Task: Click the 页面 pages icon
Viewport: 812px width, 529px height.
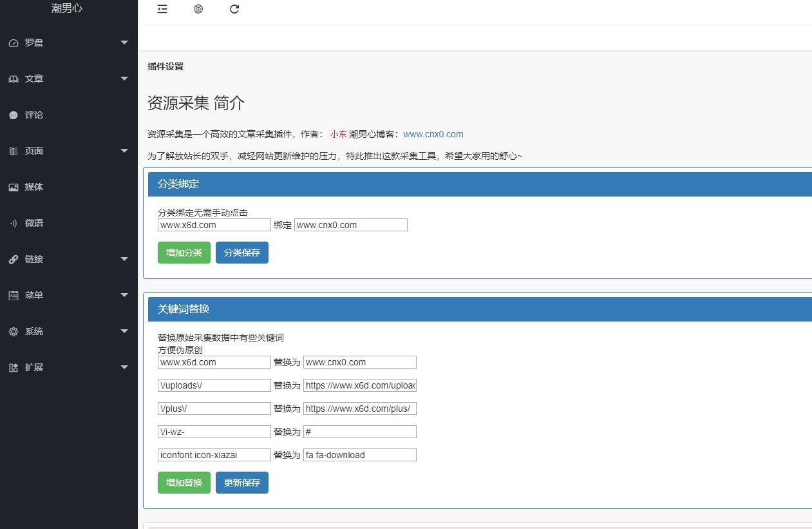Action: pos(14,151)
